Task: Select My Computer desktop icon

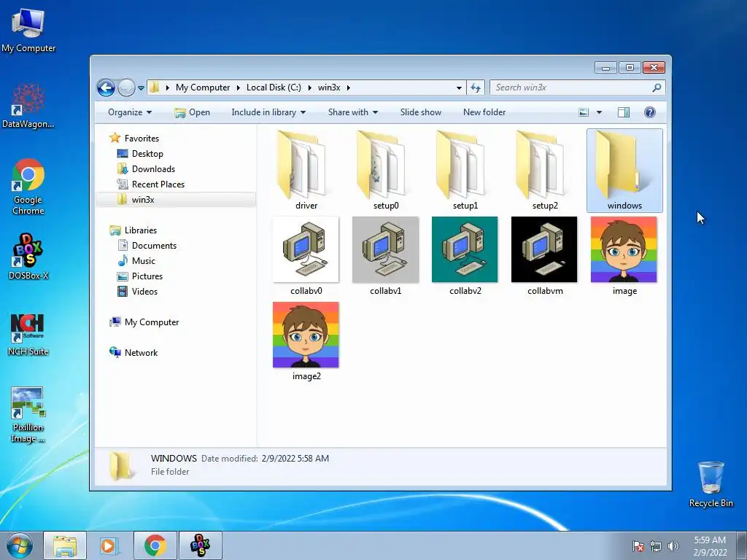Action: tap(28, 31)
